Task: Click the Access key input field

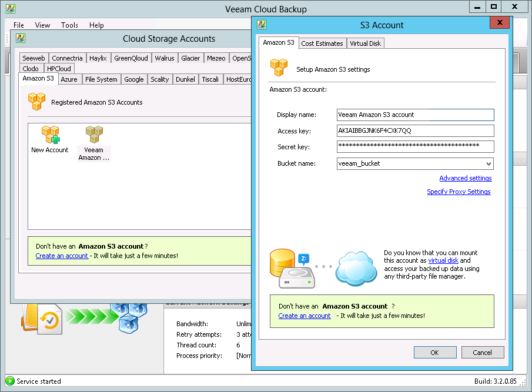Action: click(415, 130)
